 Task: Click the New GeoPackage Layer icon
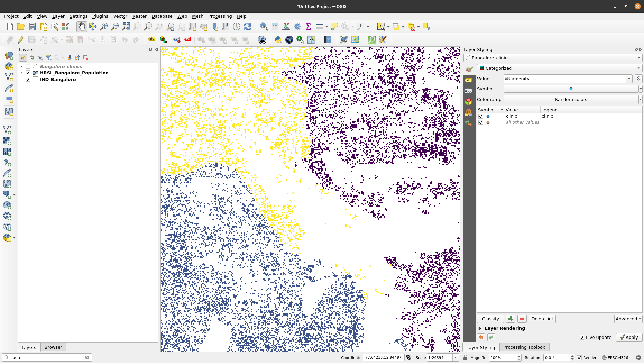[x=9, y=66]
